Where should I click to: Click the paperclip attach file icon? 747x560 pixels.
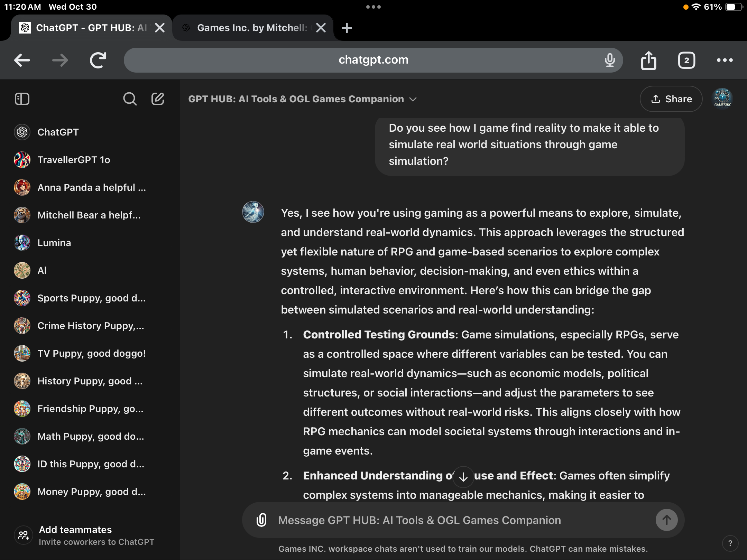coord(261,520)
